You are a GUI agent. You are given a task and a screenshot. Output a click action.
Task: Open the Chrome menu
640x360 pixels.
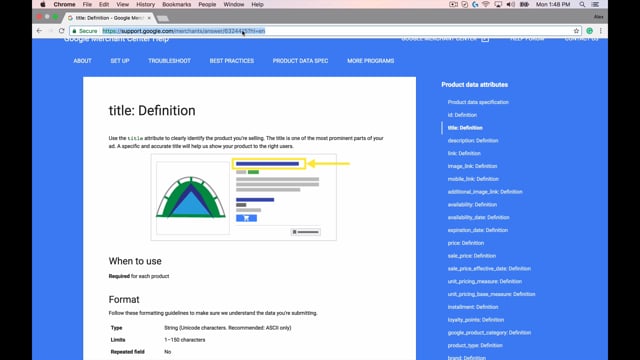(64, 4)
